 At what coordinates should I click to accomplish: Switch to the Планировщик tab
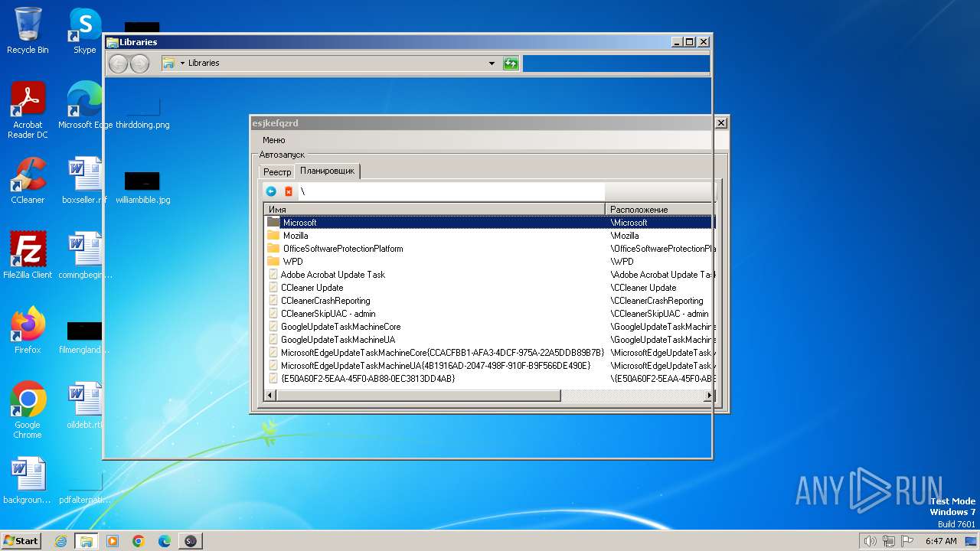coord(327,171)
